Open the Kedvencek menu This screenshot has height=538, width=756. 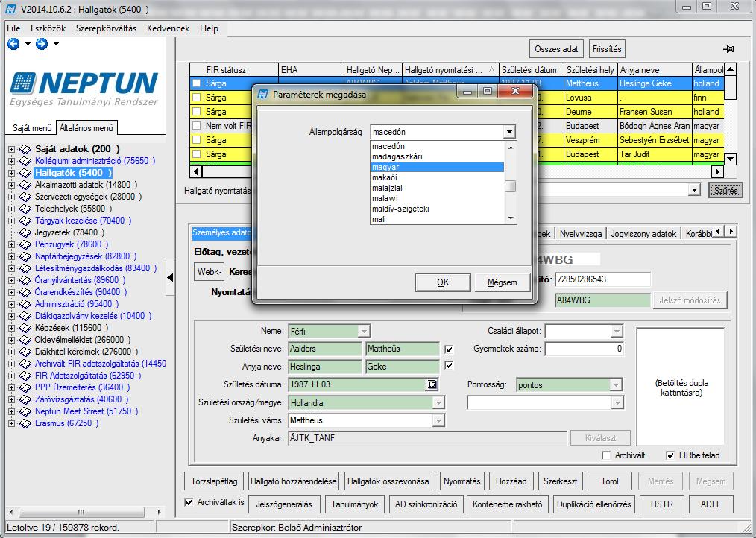pos(168,28)
